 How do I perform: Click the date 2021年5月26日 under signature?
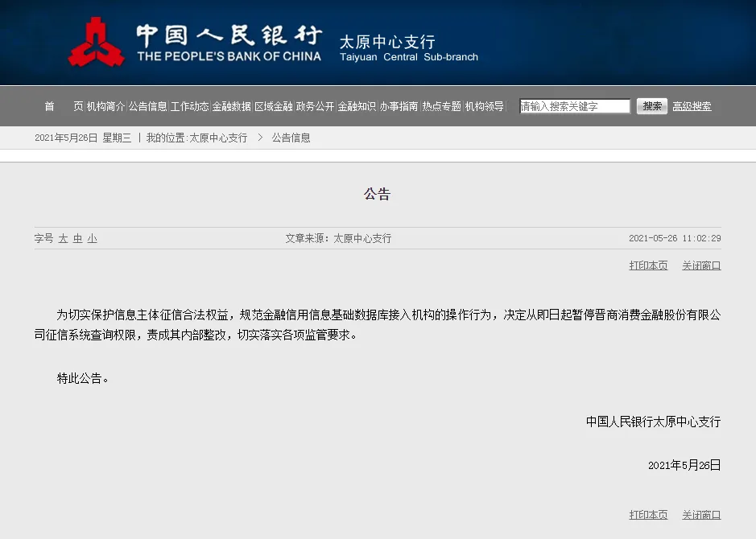[684, 465]
